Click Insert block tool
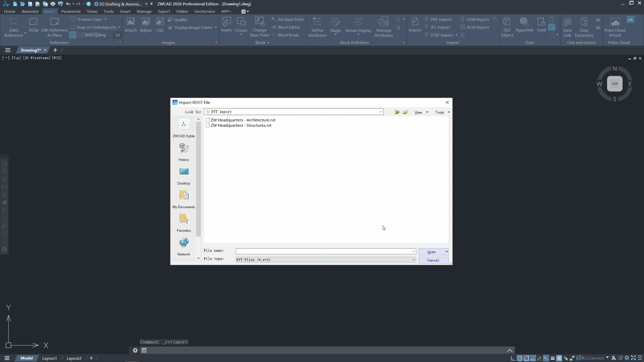The image size is (644, 362). (x=226, y=25)
